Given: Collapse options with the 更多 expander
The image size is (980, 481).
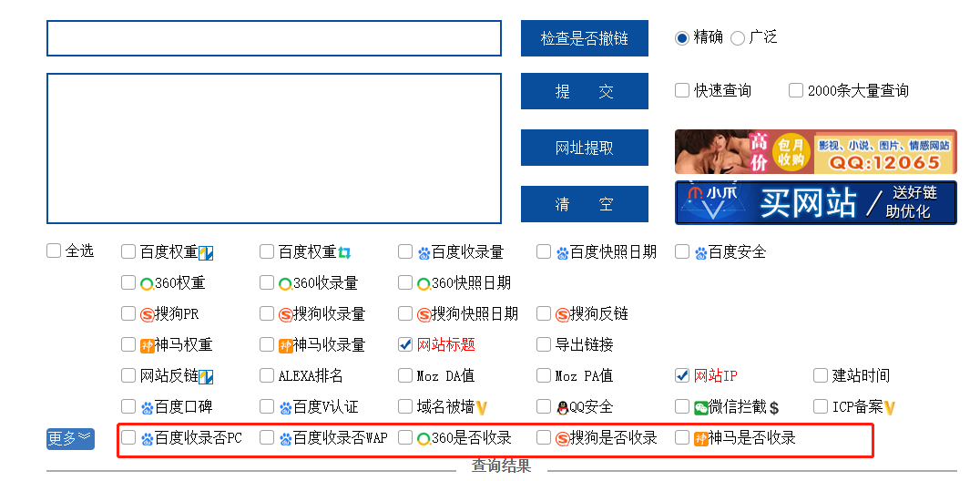Looking at the screenshot, I should [70, 438].
